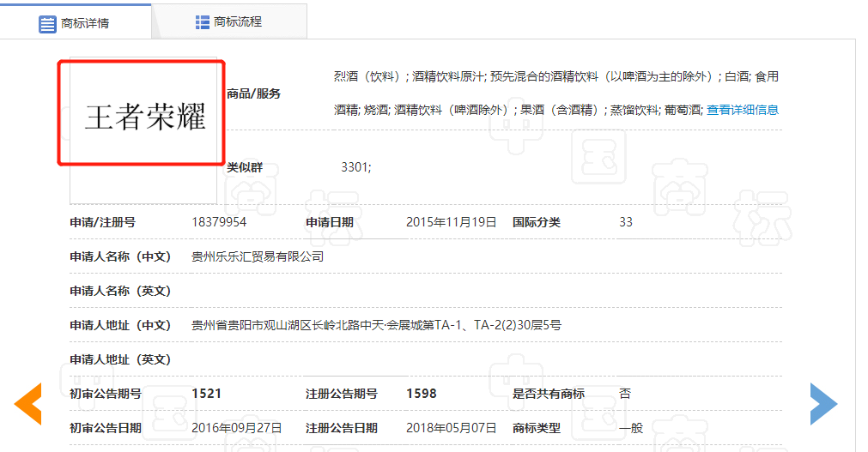This screenshot has height=452, width=868.
Task: Click the international class value 33
Action: pyautogui.click(x=626, y=222)
